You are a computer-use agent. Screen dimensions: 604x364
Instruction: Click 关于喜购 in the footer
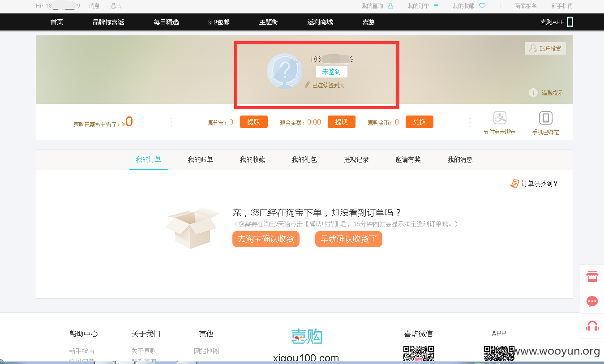(144, 351)
